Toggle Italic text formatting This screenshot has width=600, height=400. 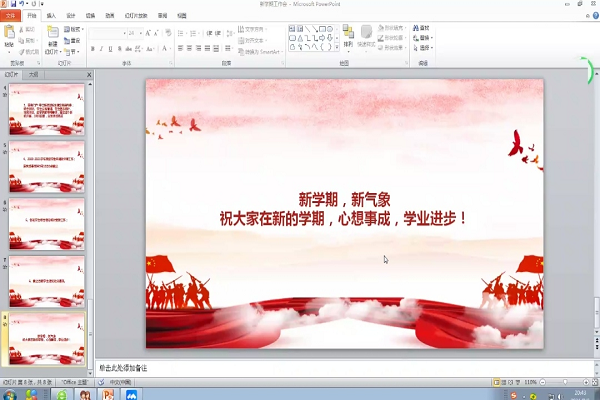click(x=103, y=48)
